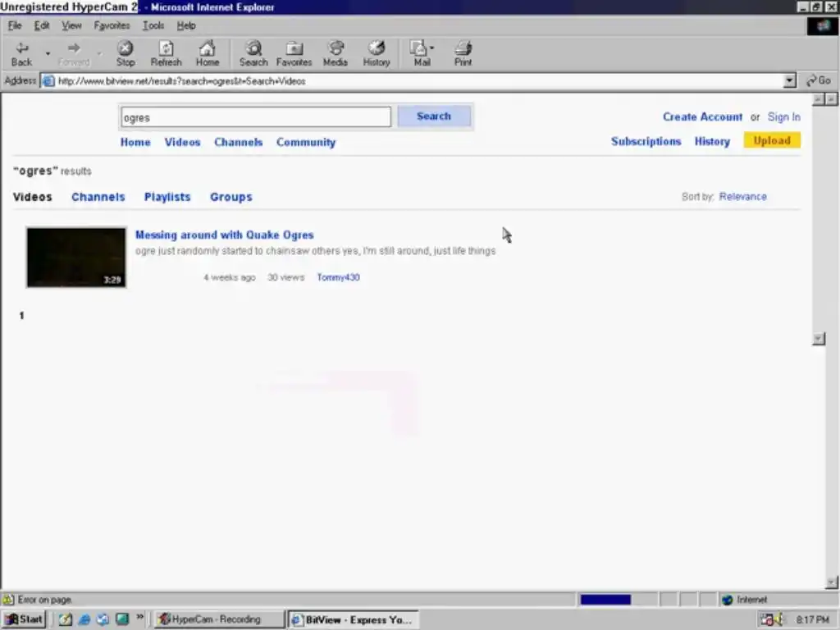This screenshot has width=840, height=630.
Task: Expand the address bar dropdown arrow
Action: pos(790,81)
